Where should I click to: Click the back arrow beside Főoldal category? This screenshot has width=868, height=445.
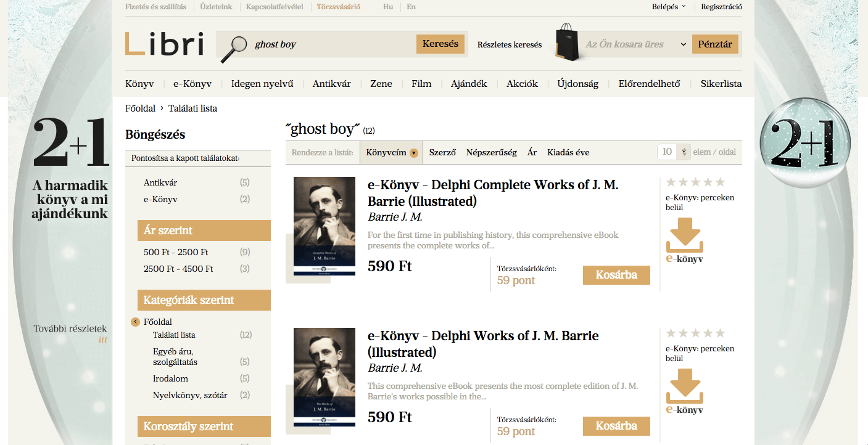[136, 322]
